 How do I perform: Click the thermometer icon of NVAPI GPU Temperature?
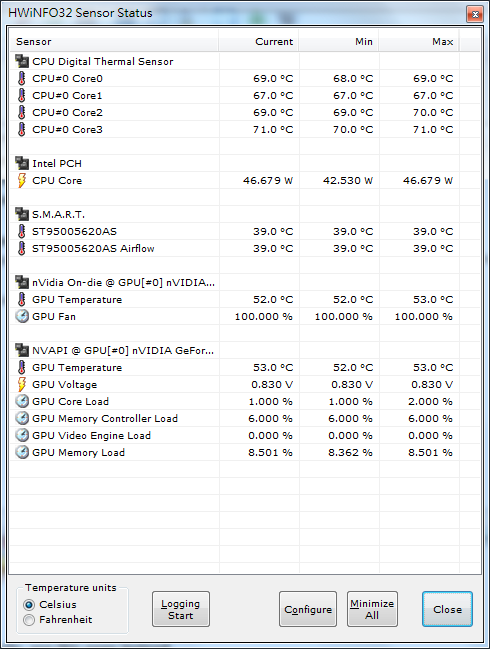(22, 367)
